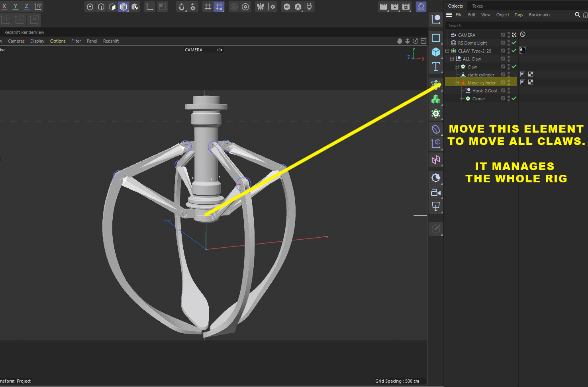Disable the RS Dome Light green checkmark
Viewport: 588px width, 387px height.
(x=514, y=43)
